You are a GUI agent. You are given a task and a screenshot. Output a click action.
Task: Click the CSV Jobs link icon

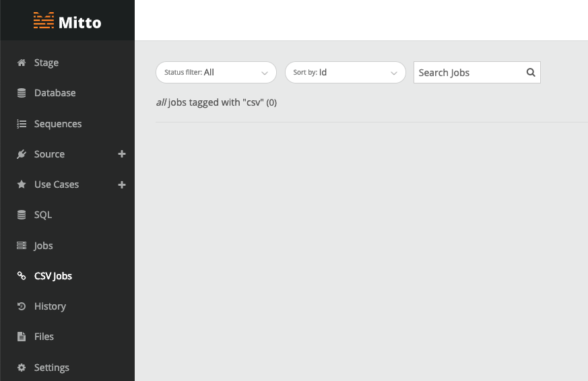click(22, 276)
